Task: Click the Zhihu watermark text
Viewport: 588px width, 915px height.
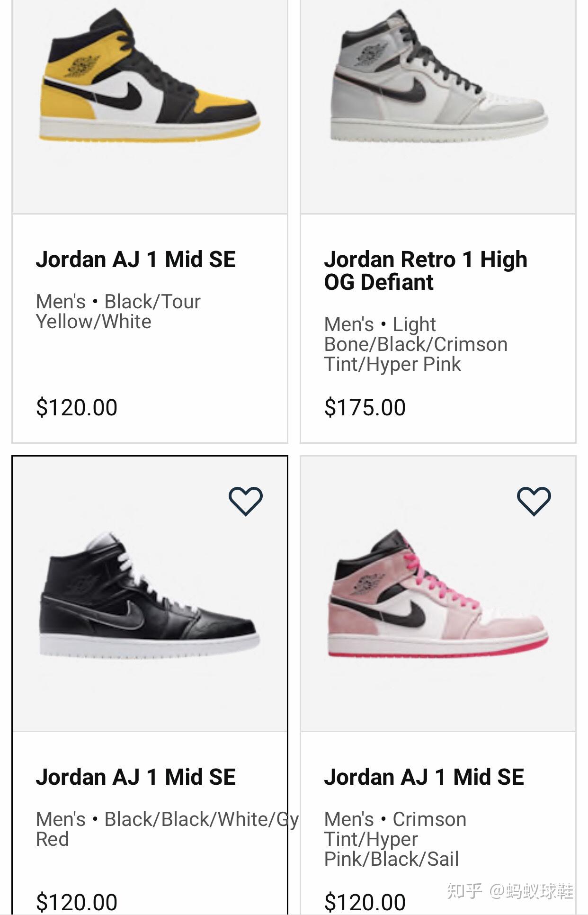Action: click(509, 891)
